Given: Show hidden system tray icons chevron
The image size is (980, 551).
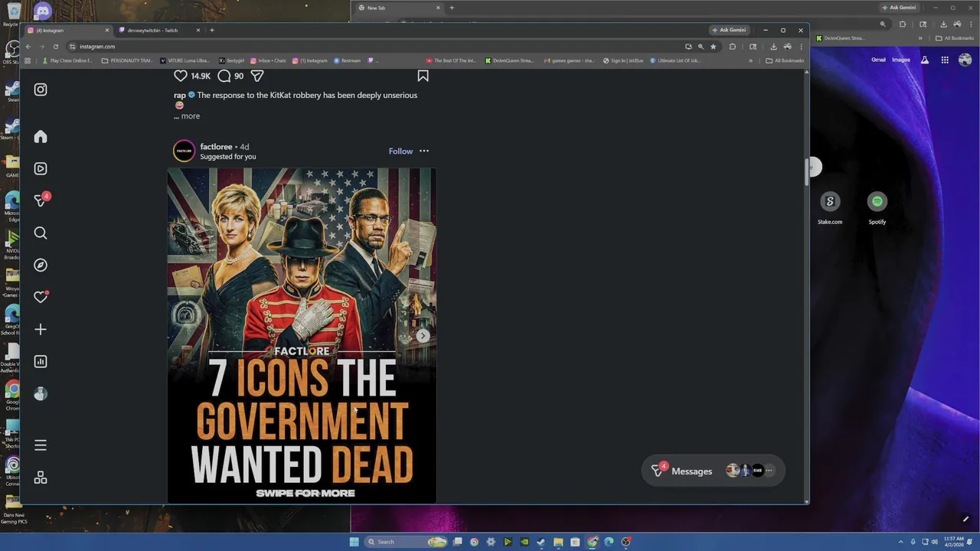Looking at the screenshot, I should pos(901,542).
